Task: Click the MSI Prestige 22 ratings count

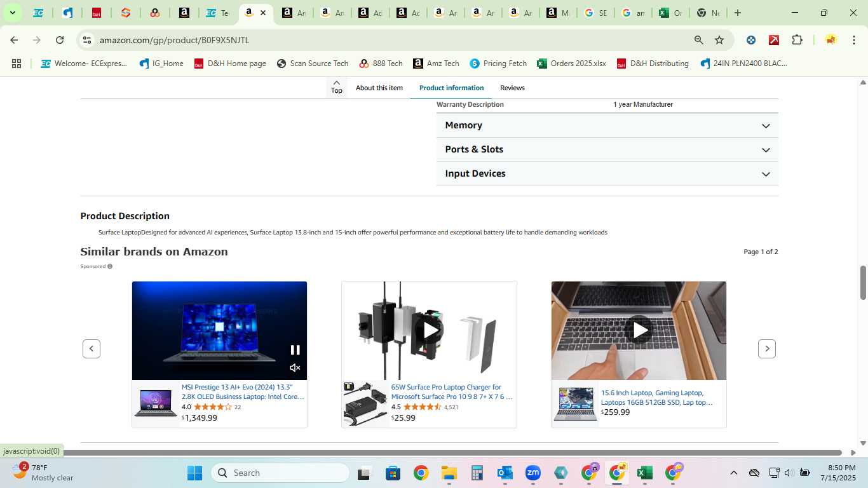Action: coord(238,407)
